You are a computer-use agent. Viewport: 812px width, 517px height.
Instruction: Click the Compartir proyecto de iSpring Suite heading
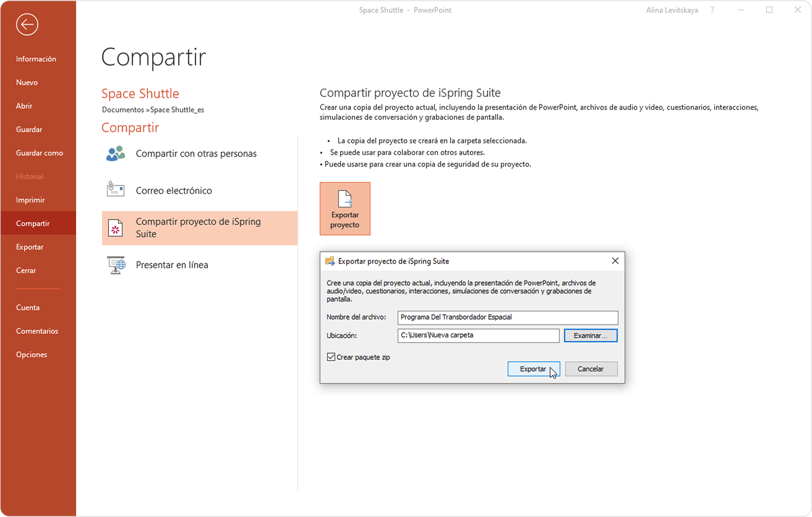pyautogui.click(x=410, y=93)
